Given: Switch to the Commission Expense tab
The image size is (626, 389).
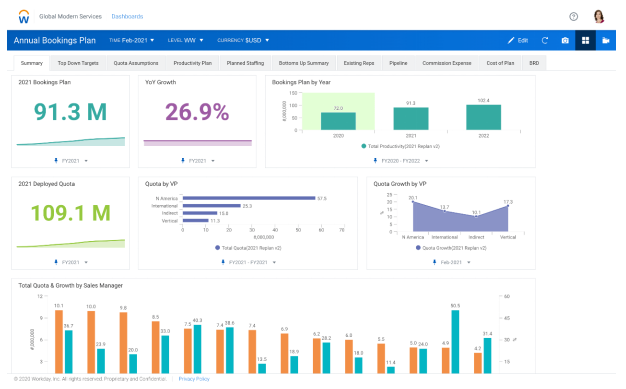Looking at the screenshot, I should click(x=447, y=63).
